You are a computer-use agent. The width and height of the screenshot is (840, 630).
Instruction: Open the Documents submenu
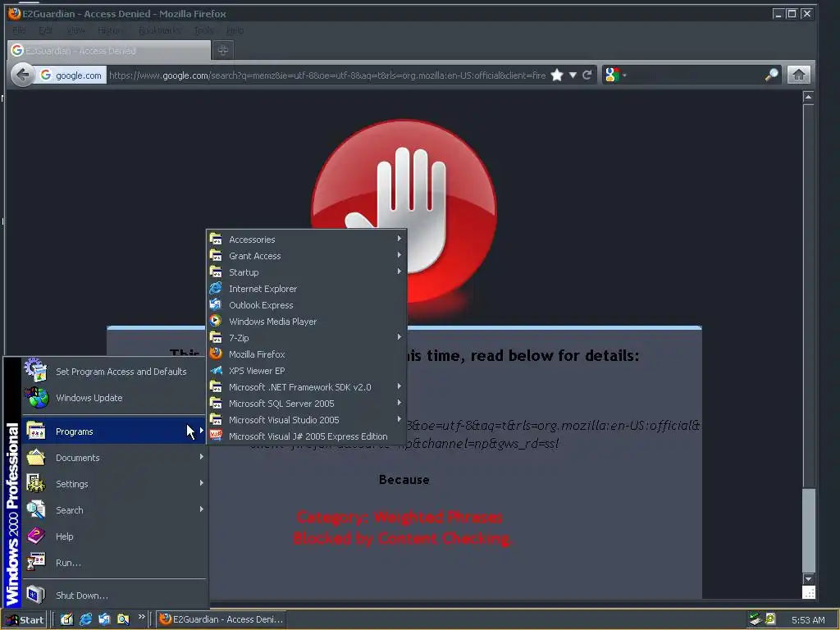[114, 458]
